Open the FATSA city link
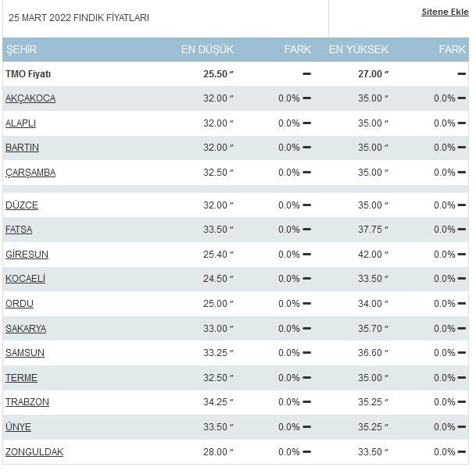The image size is (476, 474). [x=19, y=230]
